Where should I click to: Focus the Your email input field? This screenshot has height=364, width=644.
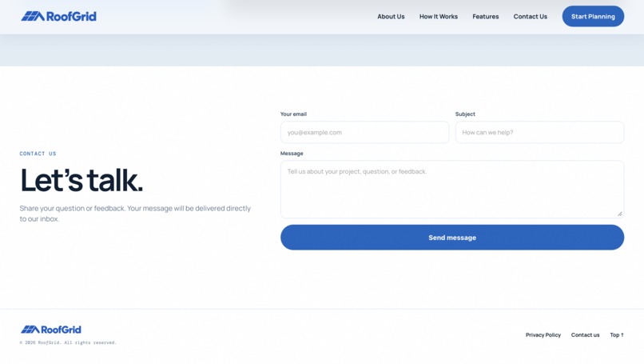(x=364, y=132)
